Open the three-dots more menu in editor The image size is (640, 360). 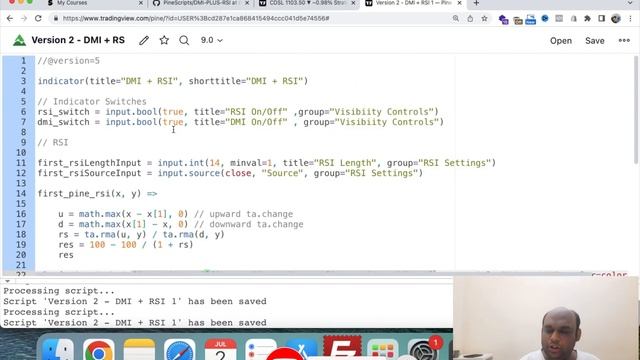click(x=624, y=40)
